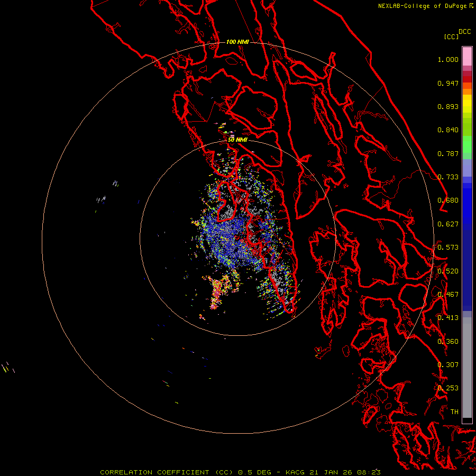Click the 0.733 value on color scale

[448, 177]
